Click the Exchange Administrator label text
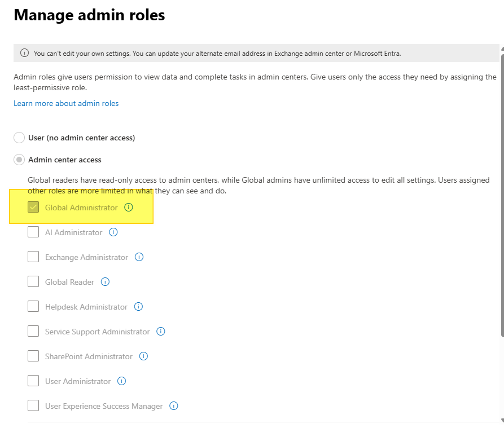 (x=86, y=257)
